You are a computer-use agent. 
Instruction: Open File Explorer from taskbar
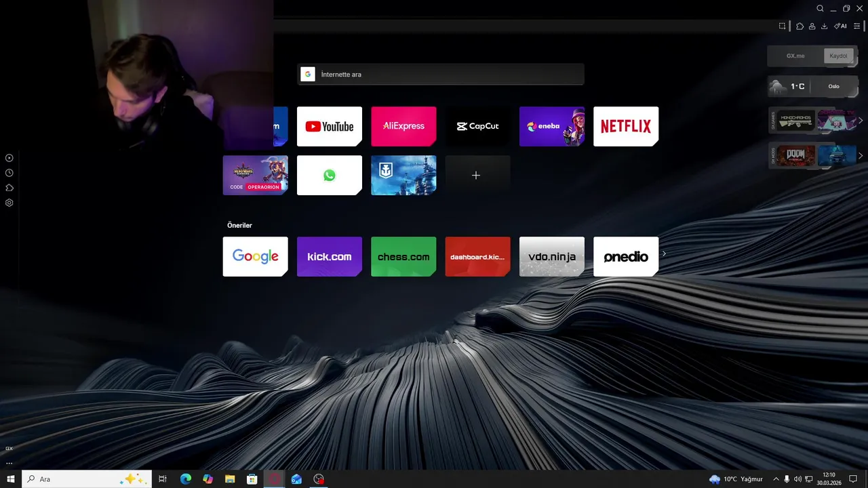[230, 479]
